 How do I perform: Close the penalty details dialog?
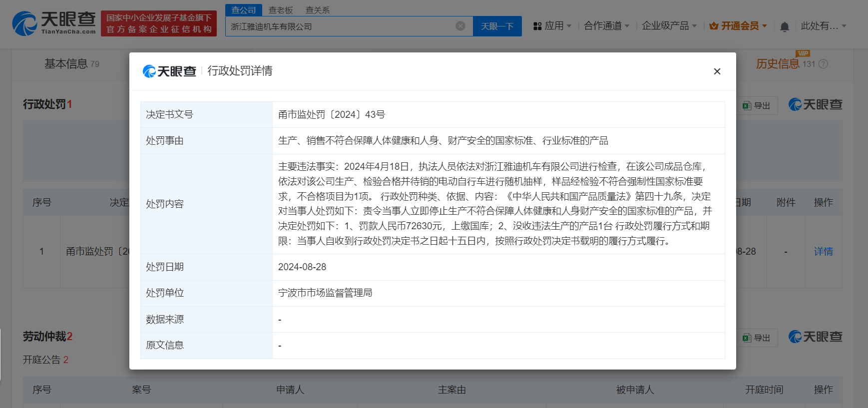point(717,71)
